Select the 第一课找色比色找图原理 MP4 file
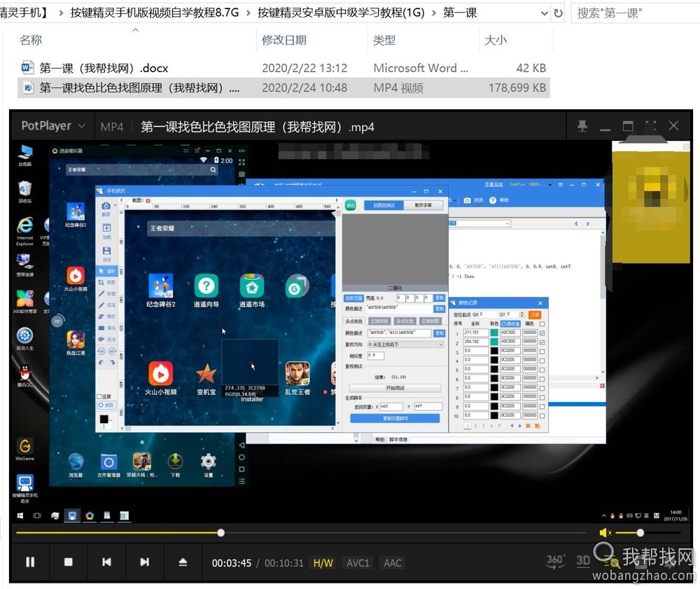The width and height of the screenshot is (700, 589). 283,88
